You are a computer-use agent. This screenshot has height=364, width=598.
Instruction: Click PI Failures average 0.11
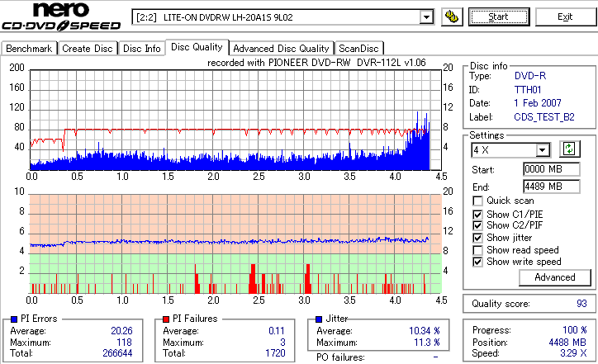277,331
